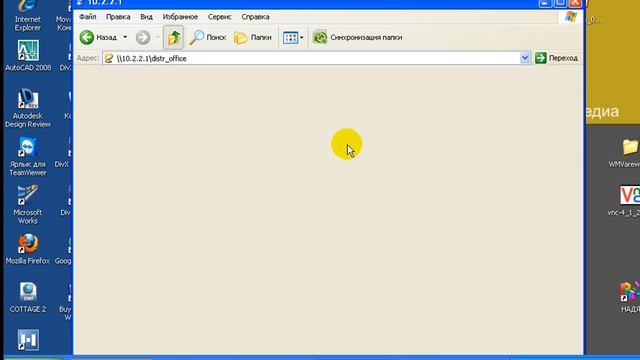Select the Microsoft Works desktop icon
Viewport: 640px width, 360px height.
(28, 205)
